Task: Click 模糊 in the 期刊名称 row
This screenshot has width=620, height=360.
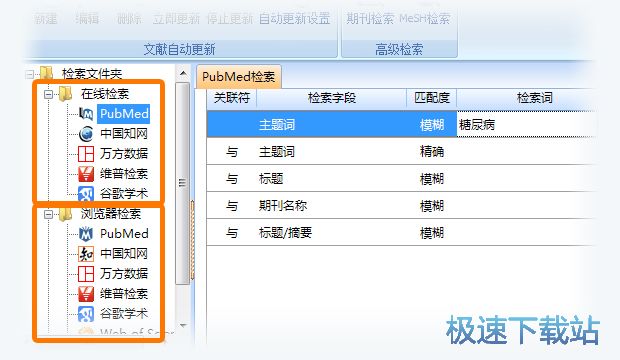Action: pos(432,206)
